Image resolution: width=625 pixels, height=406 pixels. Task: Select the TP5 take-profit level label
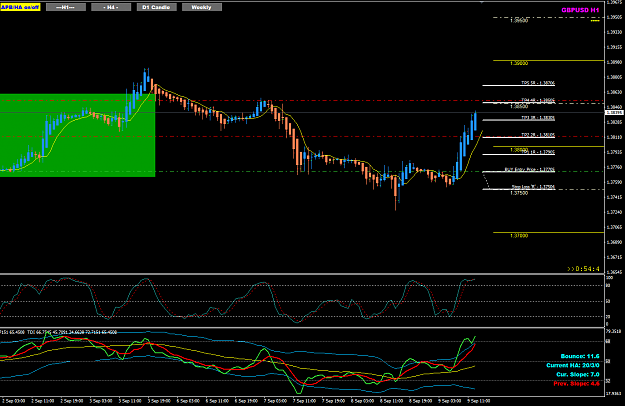point(538,83)
